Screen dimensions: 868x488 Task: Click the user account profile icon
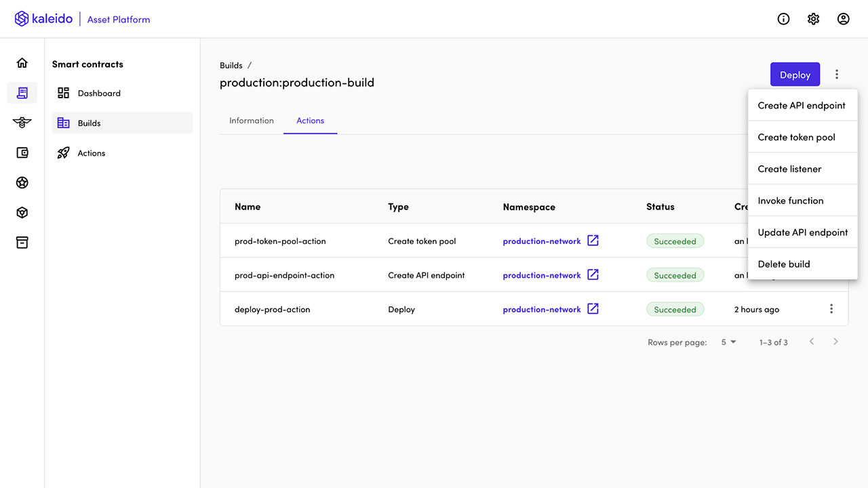(x=843, y=19)
